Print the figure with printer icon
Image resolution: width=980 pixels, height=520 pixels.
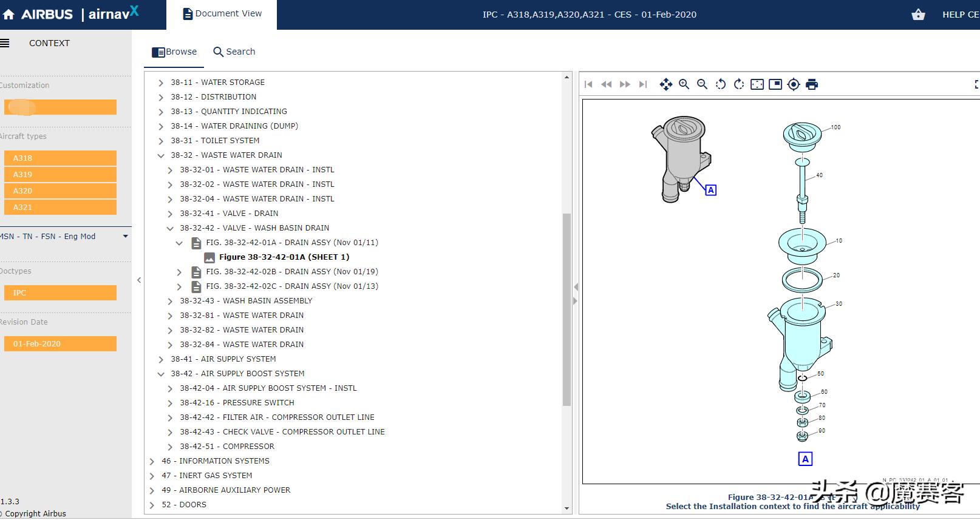click(811, 84)
